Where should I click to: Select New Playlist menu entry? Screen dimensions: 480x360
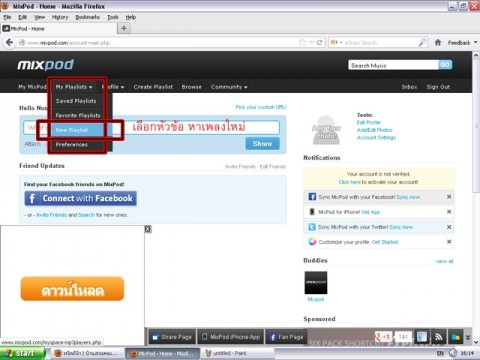coord(78,130)
